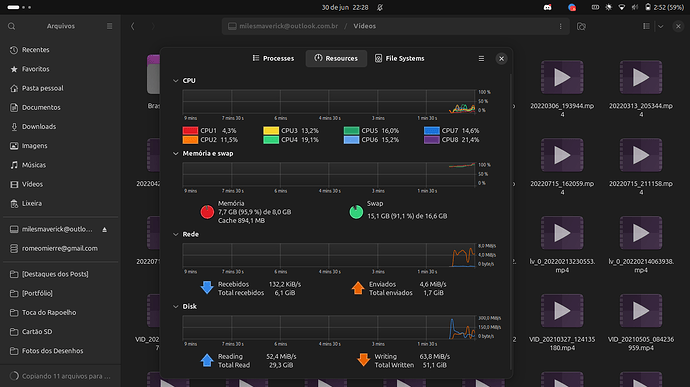Viewport: 690px width, 387px height.
Task: Close the System Monitor window
Action: point(501,59)
